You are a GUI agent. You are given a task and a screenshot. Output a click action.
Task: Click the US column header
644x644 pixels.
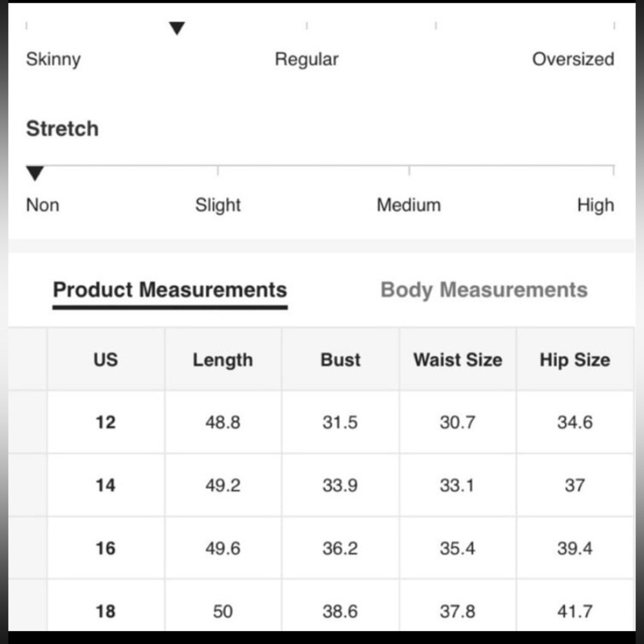click(x=106, y=360)
